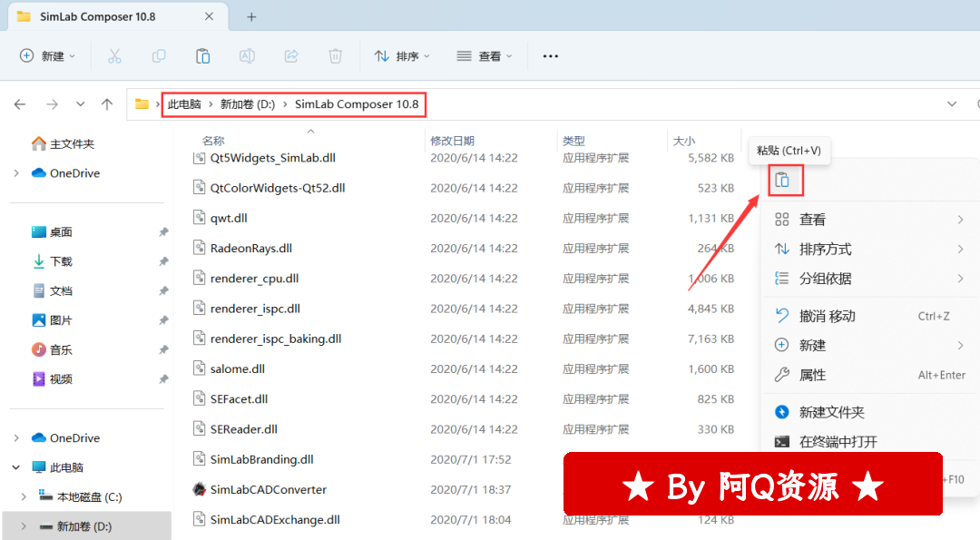Expand the 新加卷 (D:) tree node
980x540 pixels.
[24, 526]
